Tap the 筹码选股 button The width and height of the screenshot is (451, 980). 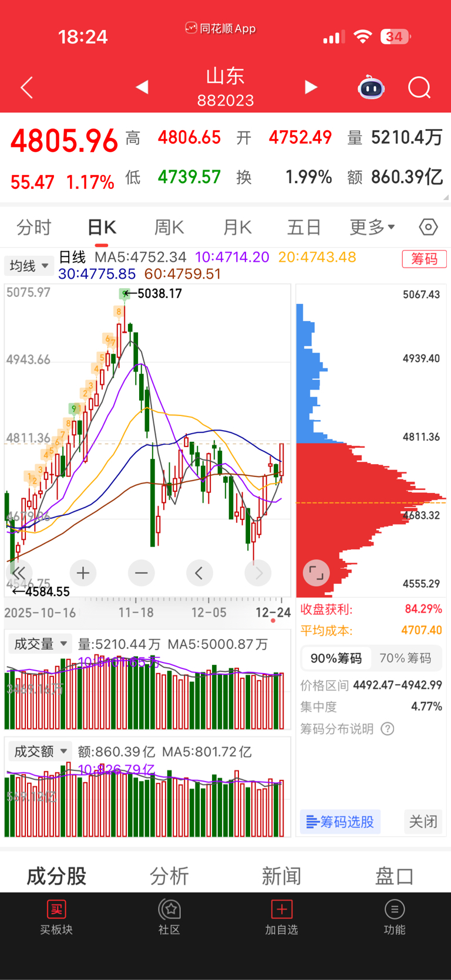(341, 822)
